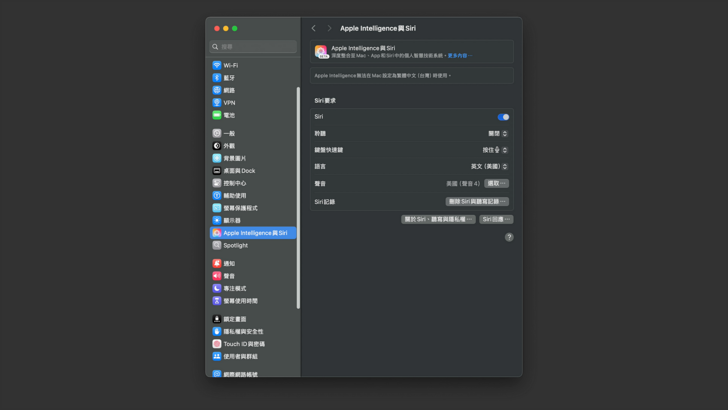Screen dimensions: 728x410
Task: Open the 聆聽 popup menu
Action: pos(498,134)
